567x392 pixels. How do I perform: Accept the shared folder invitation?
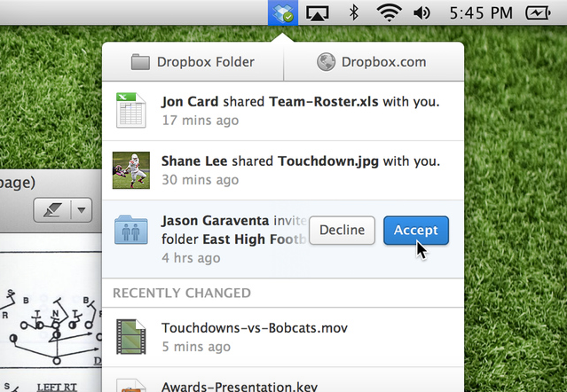tap(415, 230)
